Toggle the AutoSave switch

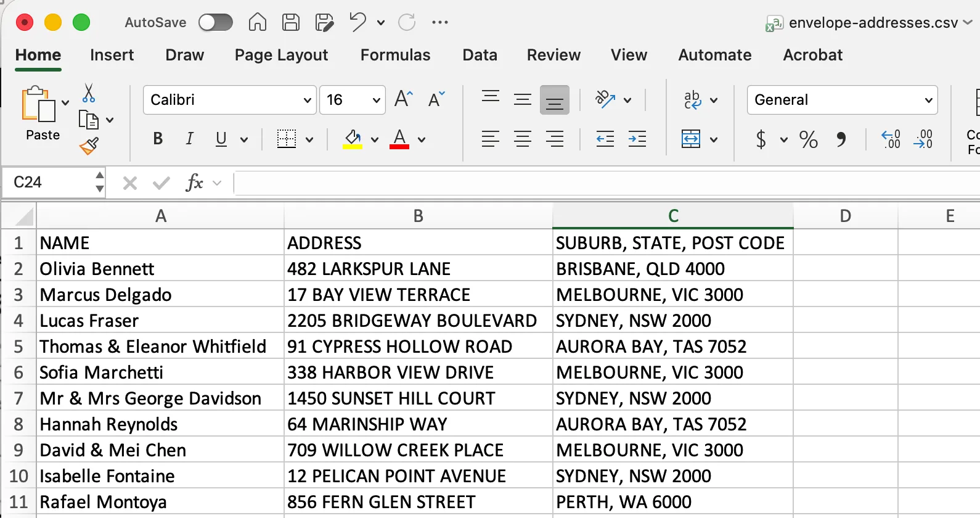point(216,22)
